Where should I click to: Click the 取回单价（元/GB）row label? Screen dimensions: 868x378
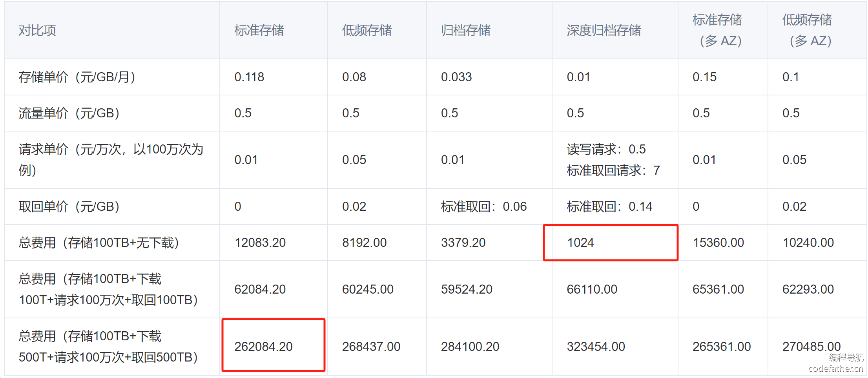coord(69,206)
